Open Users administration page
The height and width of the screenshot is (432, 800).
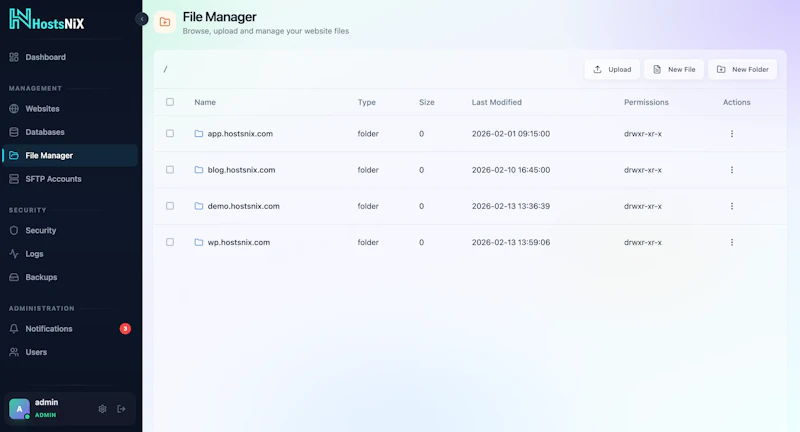pyautogui.click(x=70, y=352)
